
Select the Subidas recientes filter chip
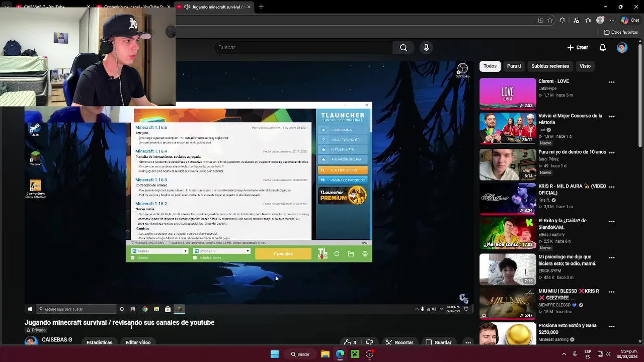550,66
